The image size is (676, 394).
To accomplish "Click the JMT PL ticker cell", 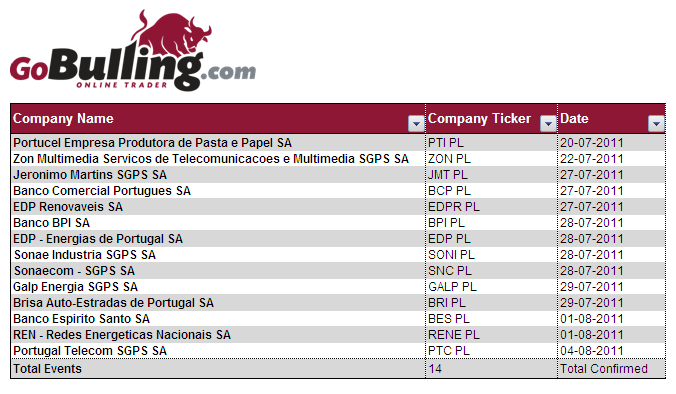I will pyautogui.click(x=491, y=175).
